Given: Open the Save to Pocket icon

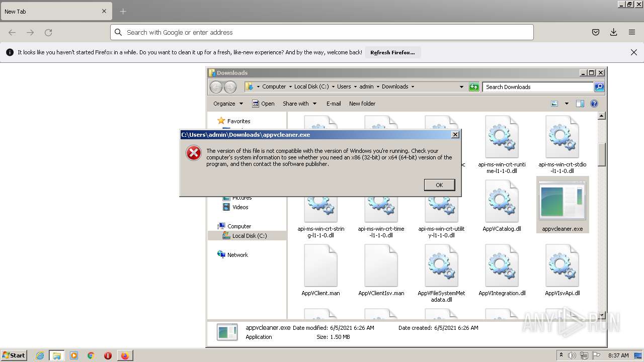Looking at the screenshot, I should coord(596,32).
